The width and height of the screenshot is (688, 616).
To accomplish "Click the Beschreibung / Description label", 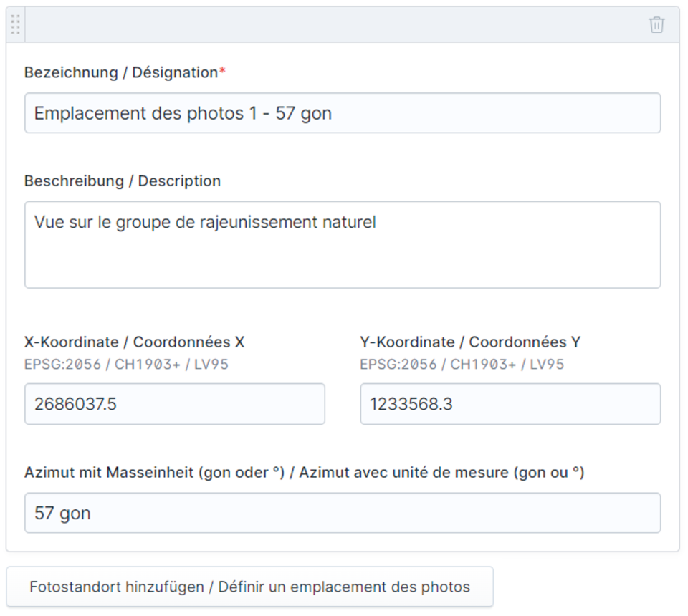I will [122, 181].
